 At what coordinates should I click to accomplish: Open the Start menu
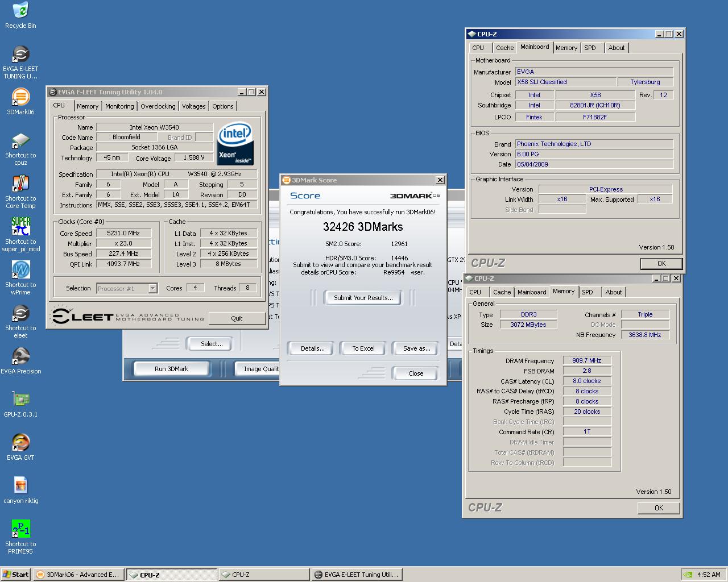(x=16, y=575)
